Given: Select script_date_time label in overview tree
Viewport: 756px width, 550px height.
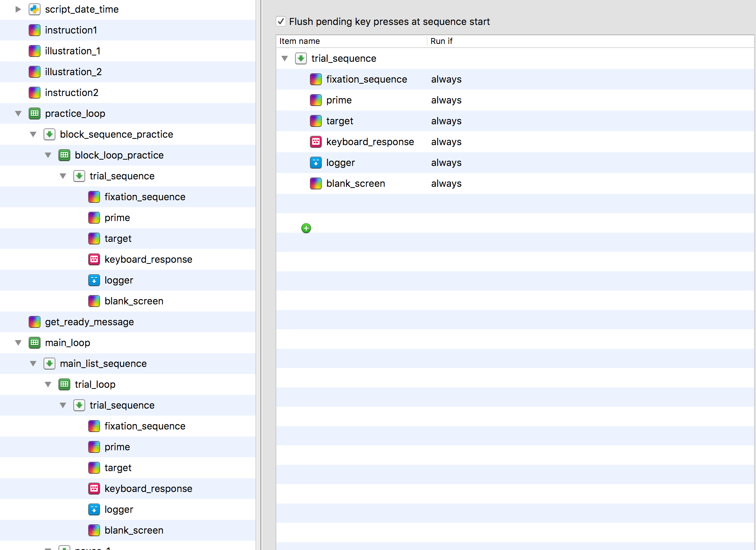Looking at the screenshot, I should [82, 9].
